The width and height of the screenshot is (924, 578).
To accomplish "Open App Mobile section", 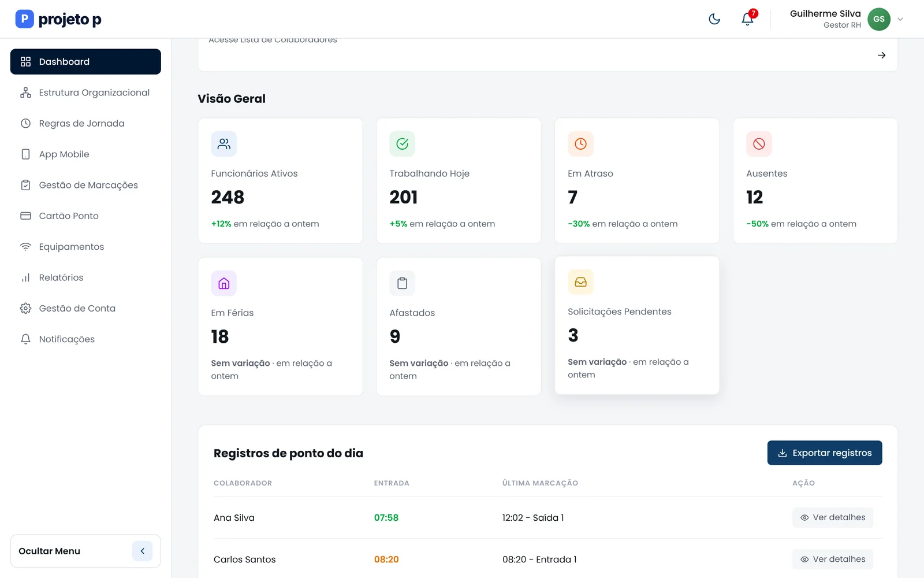I will tap(85, 154).
